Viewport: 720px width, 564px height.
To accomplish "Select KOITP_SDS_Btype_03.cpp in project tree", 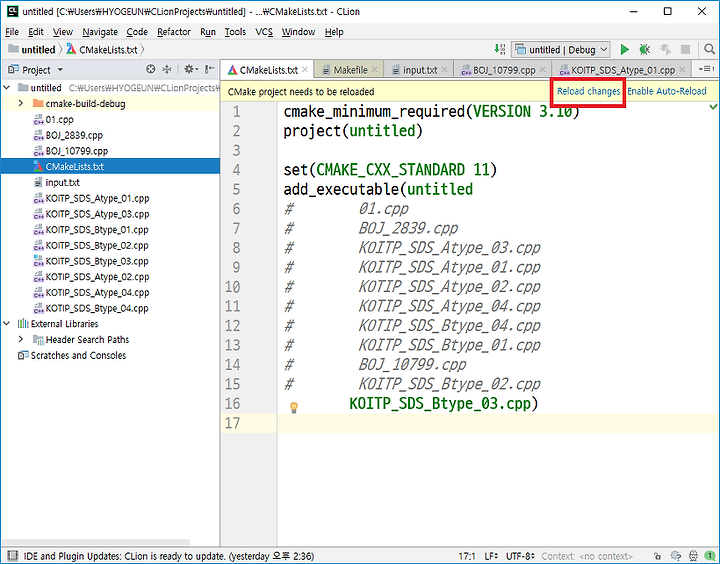I will pos(97,261).
